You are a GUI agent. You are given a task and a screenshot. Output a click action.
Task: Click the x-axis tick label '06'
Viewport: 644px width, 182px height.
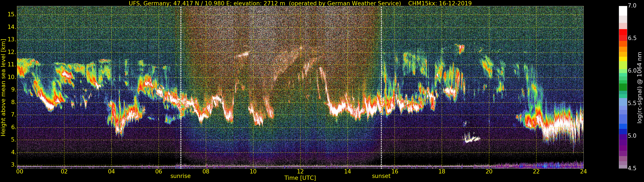[159, 172]
